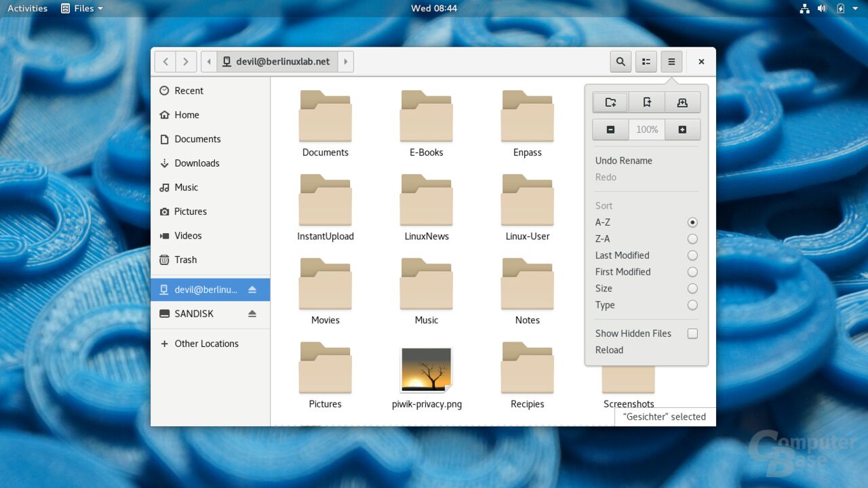Select the Enpass folder icon
Screen dimensions: 868x488
528,116
